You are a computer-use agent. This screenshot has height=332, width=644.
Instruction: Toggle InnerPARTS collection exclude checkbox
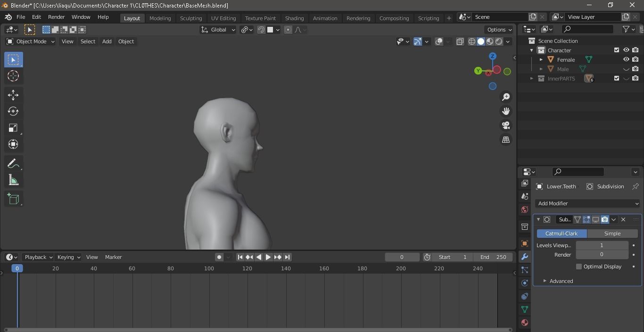[617, 78]
